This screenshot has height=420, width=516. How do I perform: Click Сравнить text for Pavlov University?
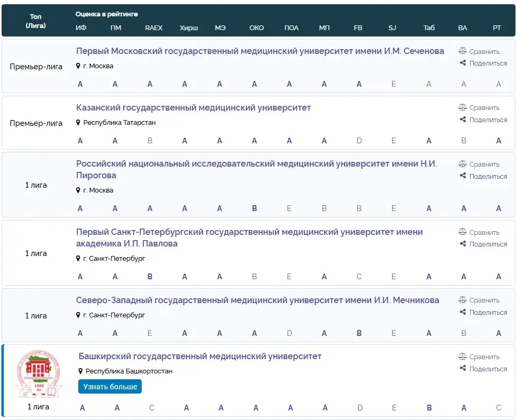[484, 232]
